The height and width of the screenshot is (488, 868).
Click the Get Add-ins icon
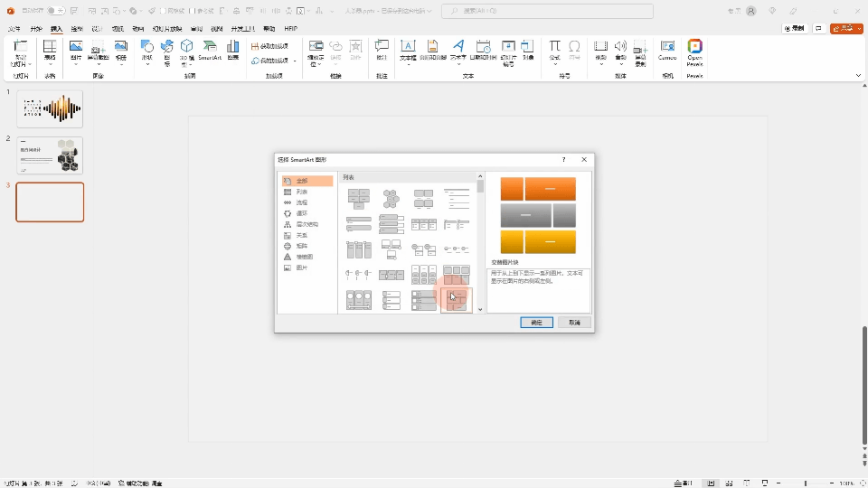pos(255,46)
